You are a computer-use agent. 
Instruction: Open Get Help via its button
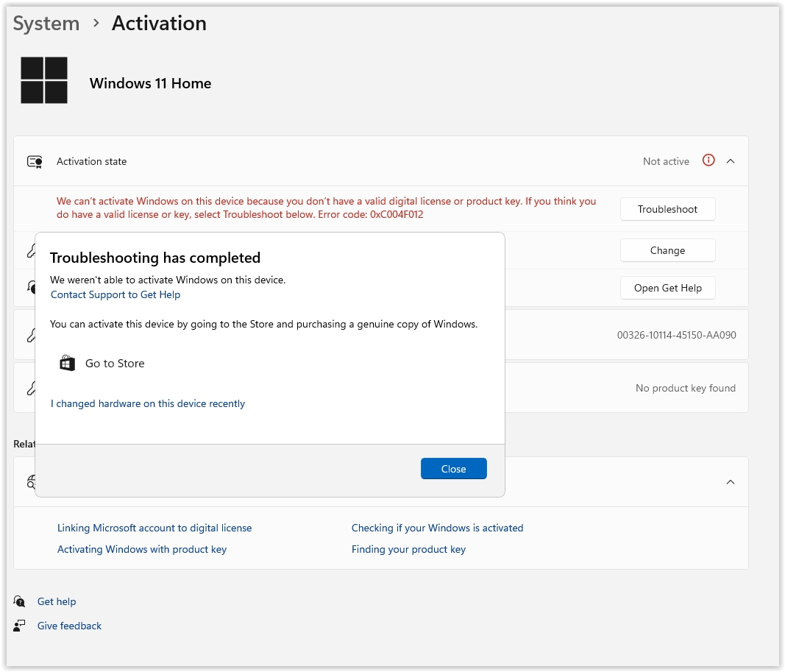(x=667, y=288)
